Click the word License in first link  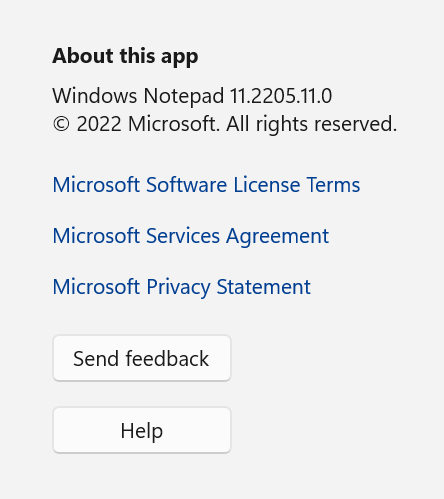coord(267,185)
